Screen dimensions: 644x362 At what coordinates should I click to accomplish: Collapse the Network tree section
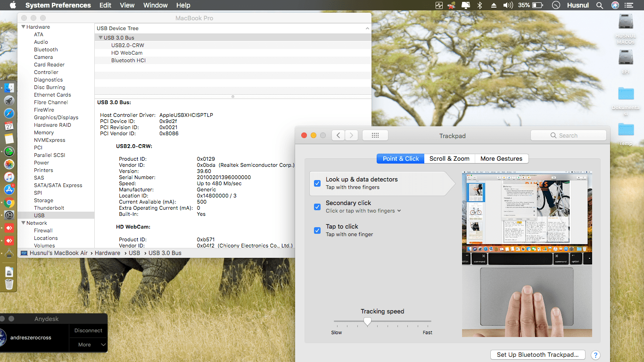tap(23, 223)
